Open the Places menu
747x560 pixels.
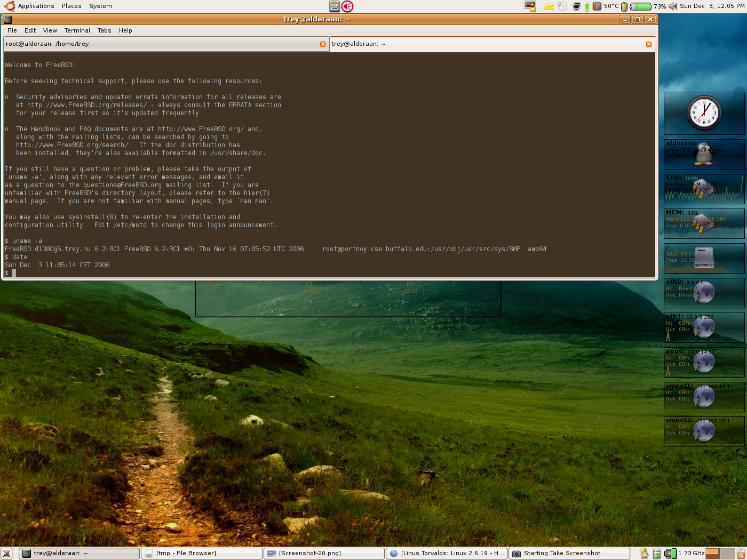click(71, 6)
